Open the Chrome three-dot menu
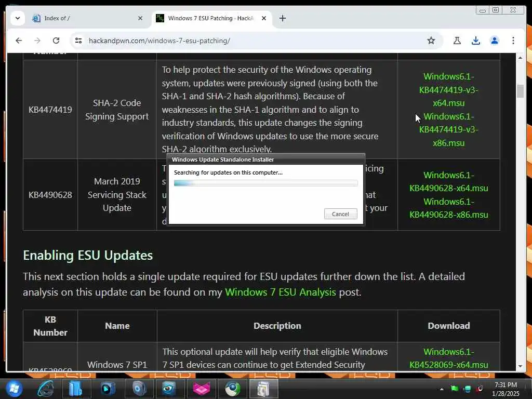 [x=513, y=41]
